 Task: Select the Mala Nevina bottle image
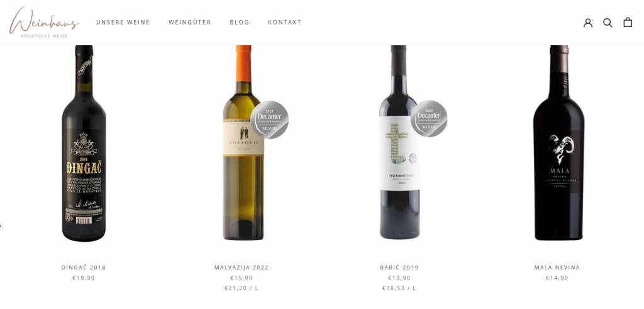click(x=558, y=143)
